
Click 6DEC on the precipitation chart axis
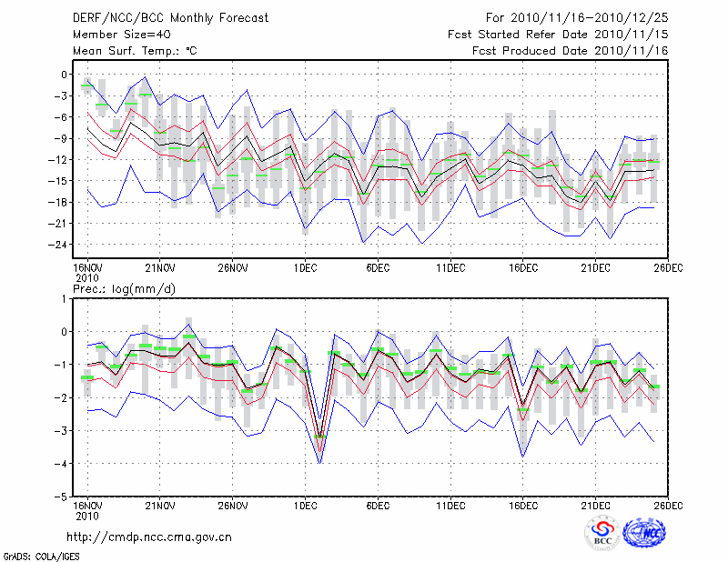pos(378,505)
